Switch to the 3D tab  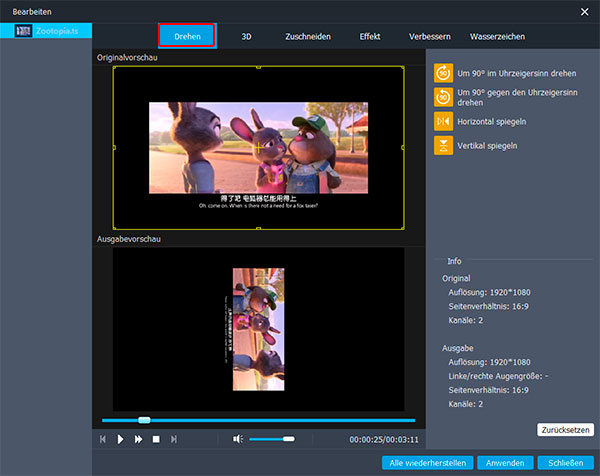(246, 37)
